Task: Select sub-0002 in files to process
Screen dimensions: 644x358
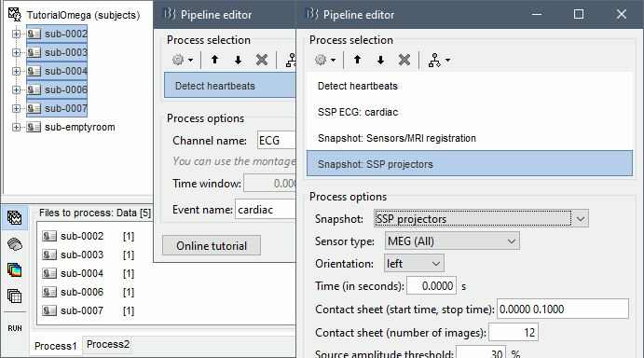Action: 89,237
